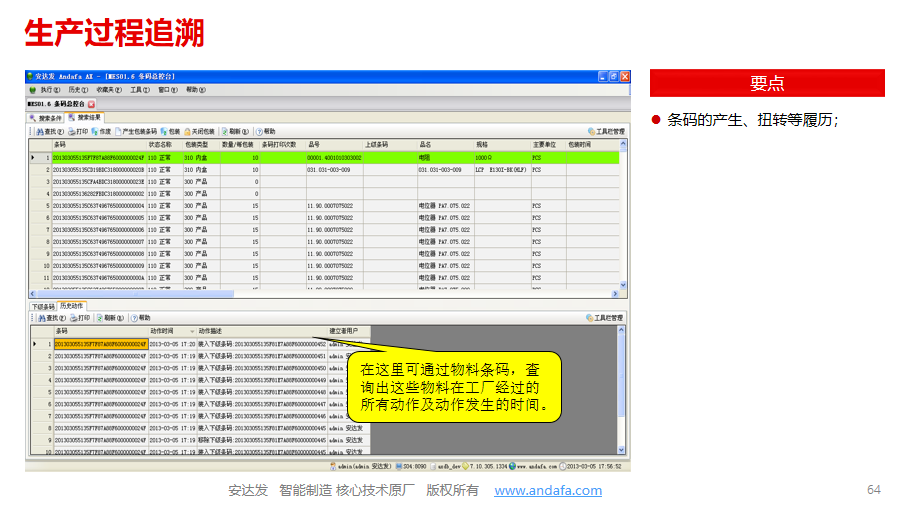Click the 刷新 refresh icon in upper toolbar
This screenshot has height=509, width=907.
tap(224, 131)
